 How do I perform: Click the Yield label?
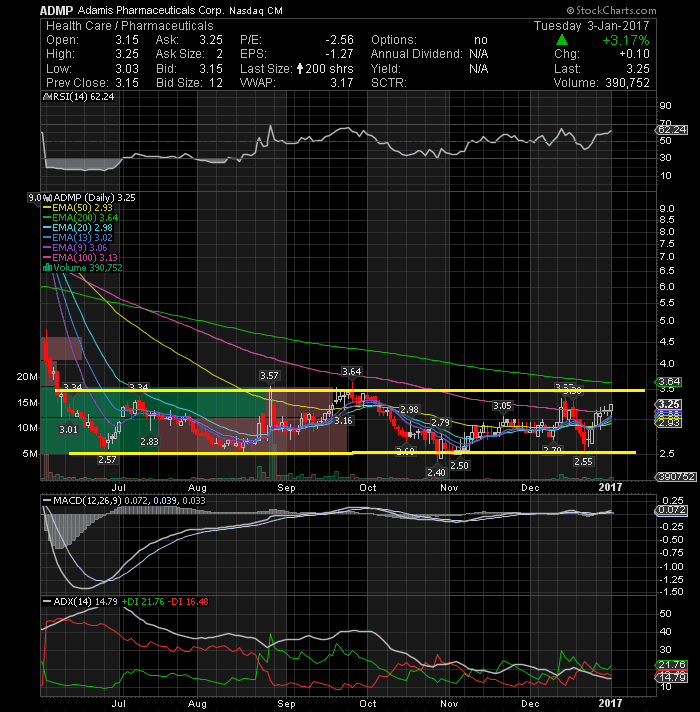[386, 69]
